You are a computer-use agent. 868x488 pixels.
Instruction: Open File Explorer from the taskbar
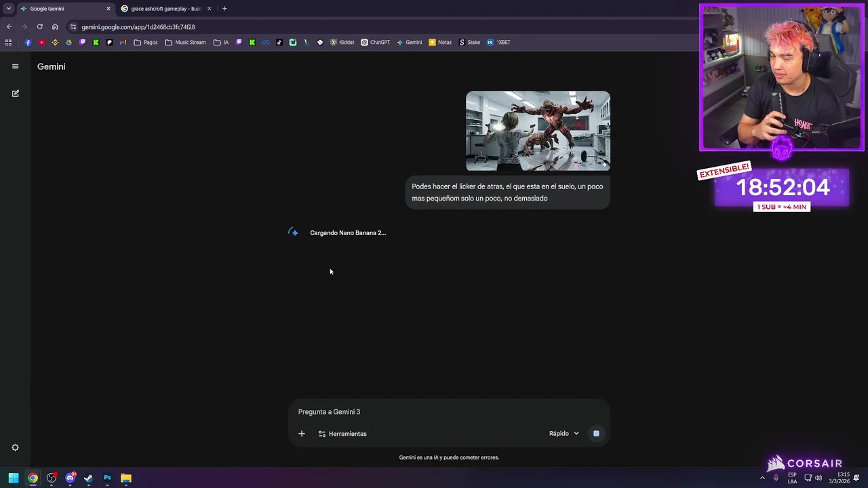(x=126, y=478)
